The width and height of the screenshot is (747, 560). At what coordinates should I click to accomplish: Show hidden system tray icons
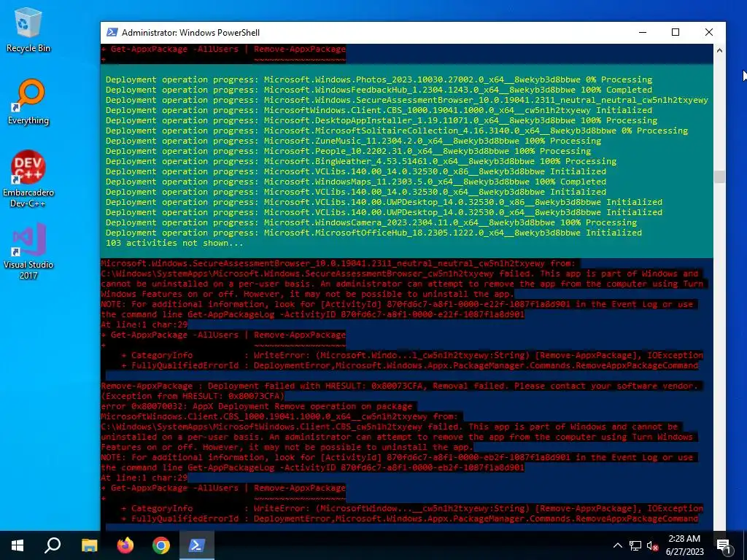617,545
